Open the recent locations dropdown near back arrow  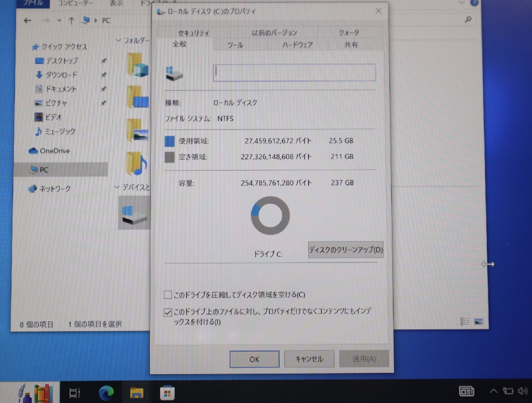(x=59, y=20)
